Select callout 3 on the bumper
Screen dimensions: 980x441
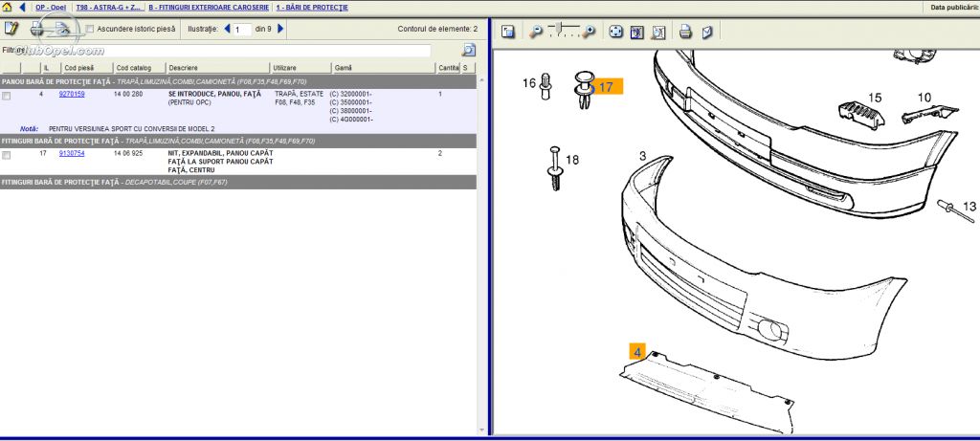[x=642, y=156]
